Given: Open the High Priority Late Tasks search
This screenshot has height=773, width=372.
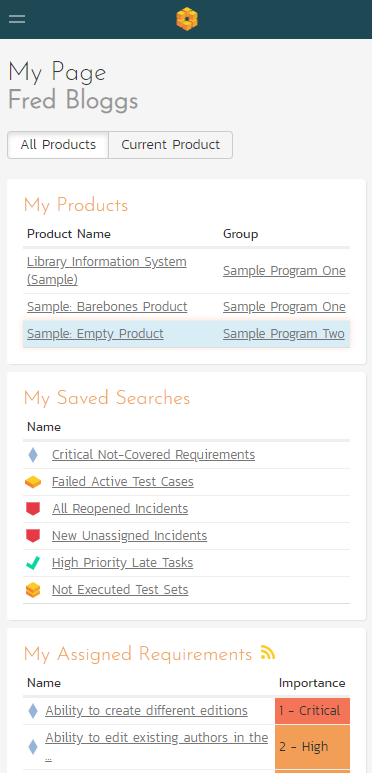Looking at the screenshot, I should [122, 562].
